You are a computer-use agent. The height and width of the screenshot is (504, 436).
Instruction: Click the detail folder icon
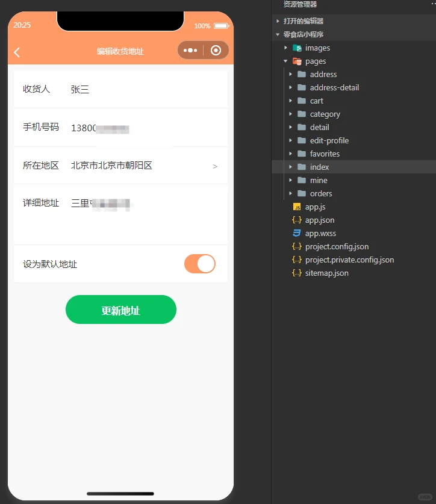coord(302,127)
